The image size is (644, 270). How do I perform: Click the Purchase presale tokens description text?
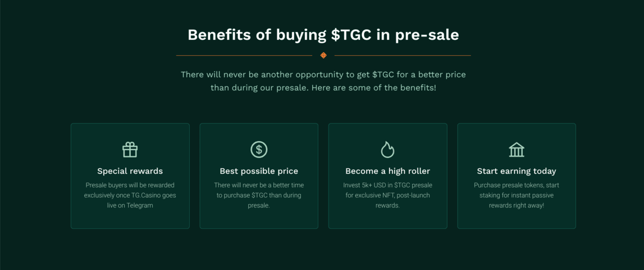[x=517, y=195]
